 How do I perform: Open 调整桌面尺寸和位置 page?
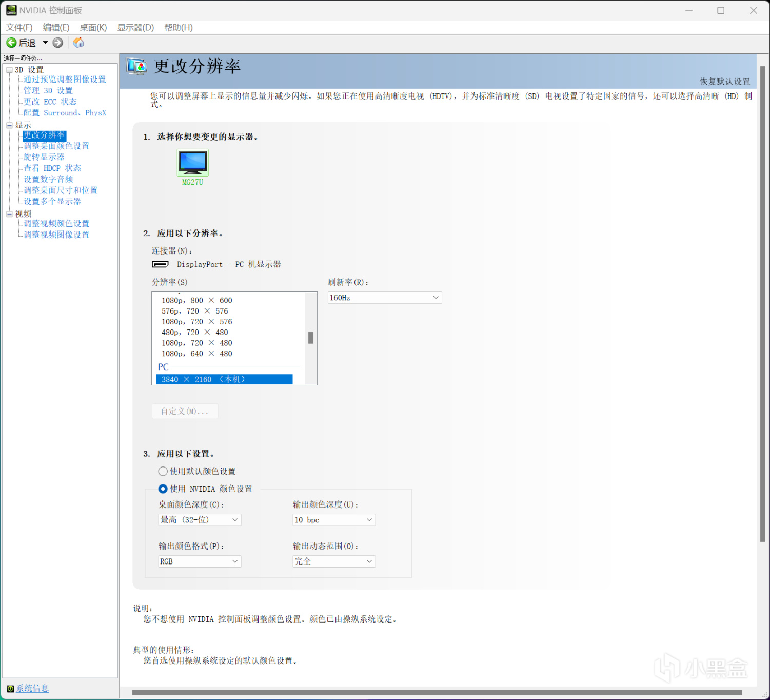pos(61,190)
